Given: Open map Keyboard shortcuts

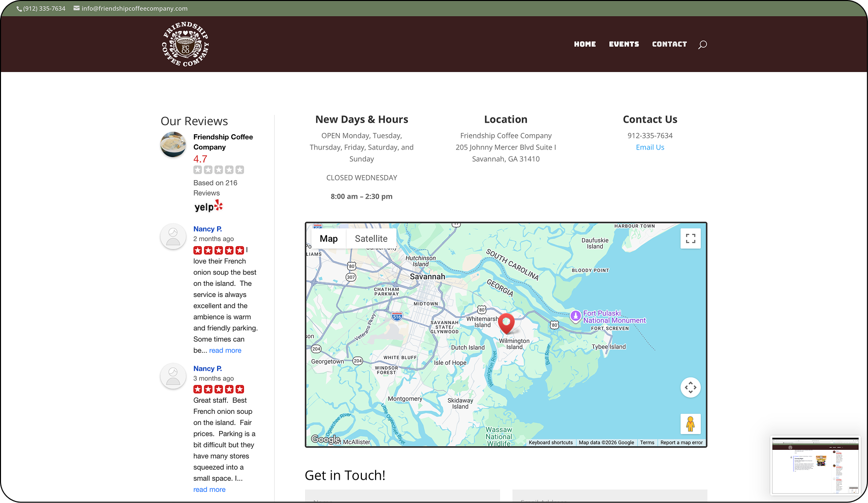Looking at the screenshot, I should [551, 443].
